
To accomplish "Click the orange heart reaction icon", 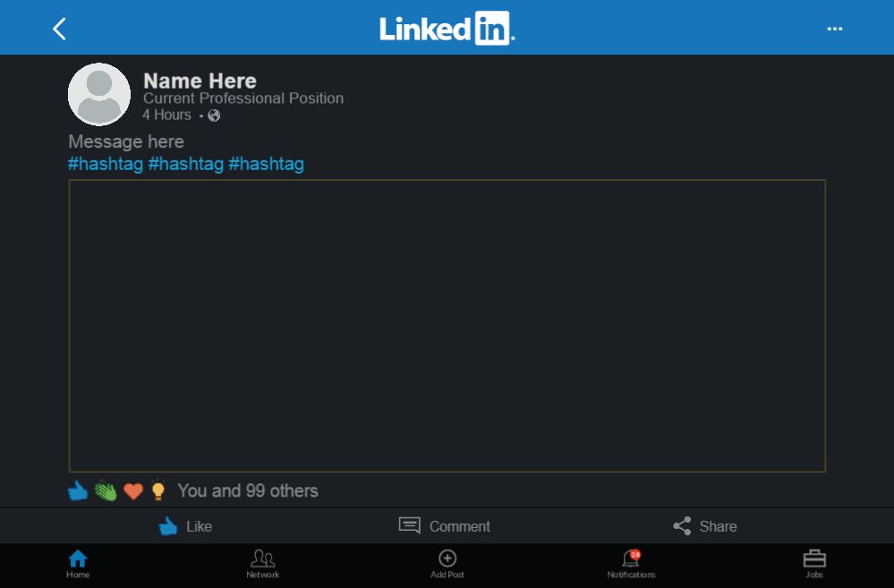I will (133, 491).
